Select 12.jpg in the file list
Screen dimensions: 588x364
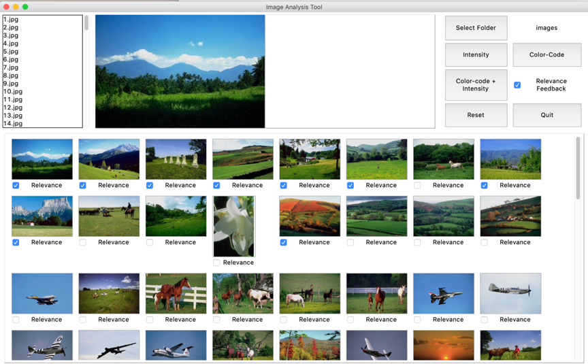point(42,107)
